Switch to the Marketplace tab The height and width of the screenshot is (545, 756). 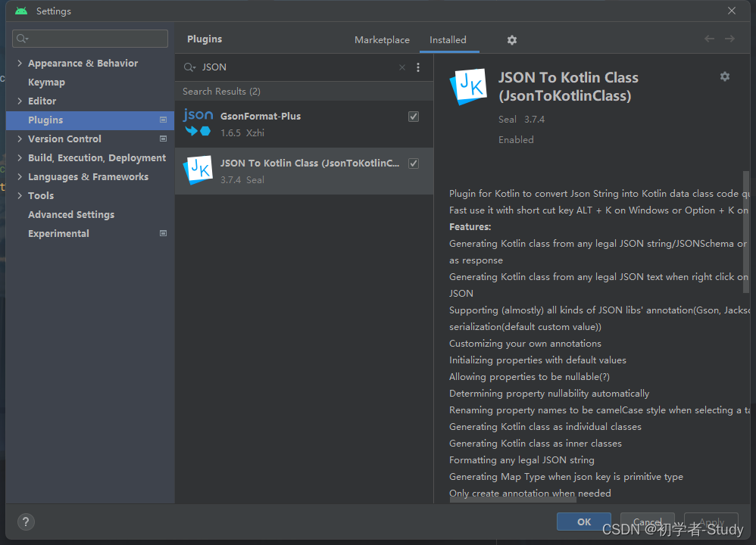click(382, 40)
